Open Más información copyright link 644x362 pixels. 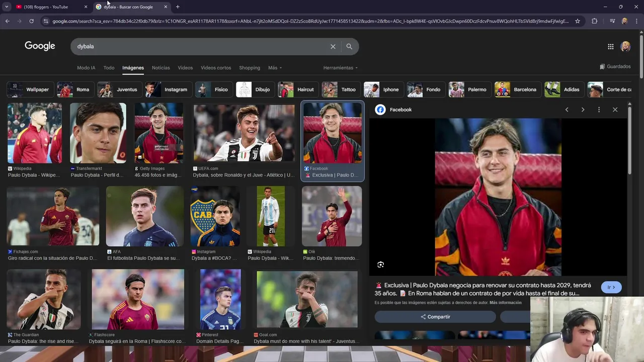tap(505, 303)
